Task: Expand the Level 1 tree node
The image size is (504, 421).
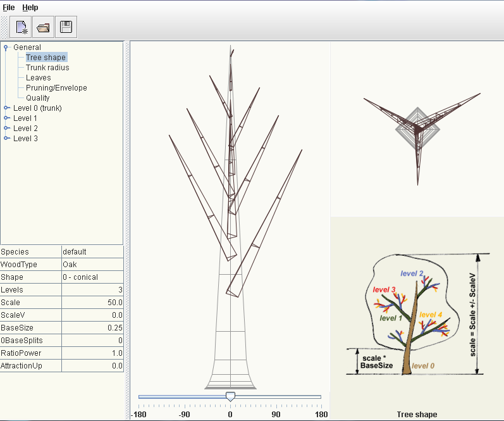Action: click(x=6, y=118)
